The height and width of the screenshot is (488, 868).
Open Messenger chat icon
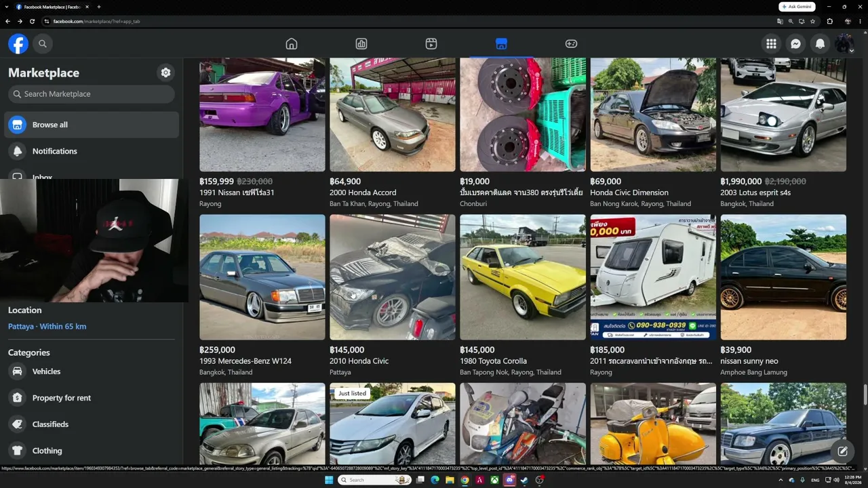[795, 44]
